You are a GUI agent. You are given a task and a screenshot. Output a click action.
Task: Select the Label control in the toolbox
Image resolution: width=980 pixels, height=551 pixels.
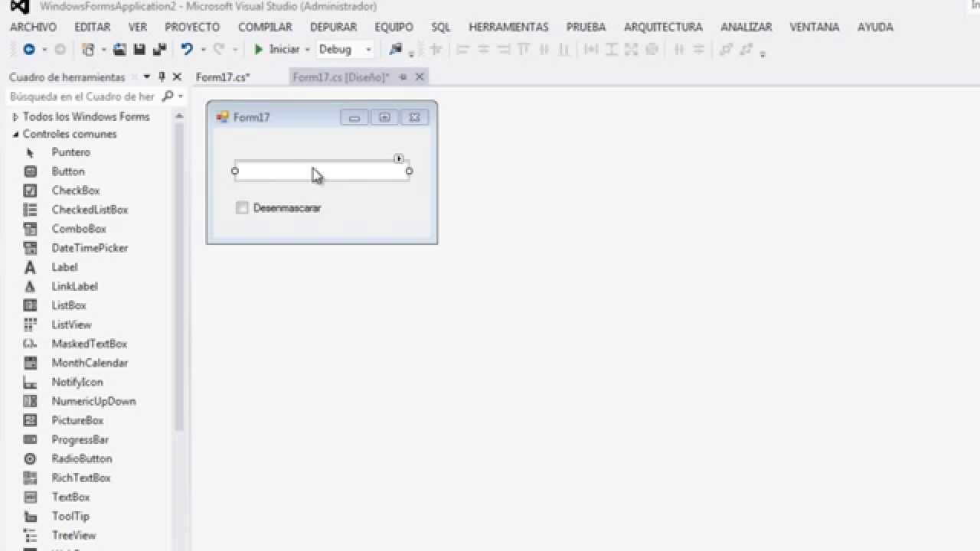coord(64,267)
